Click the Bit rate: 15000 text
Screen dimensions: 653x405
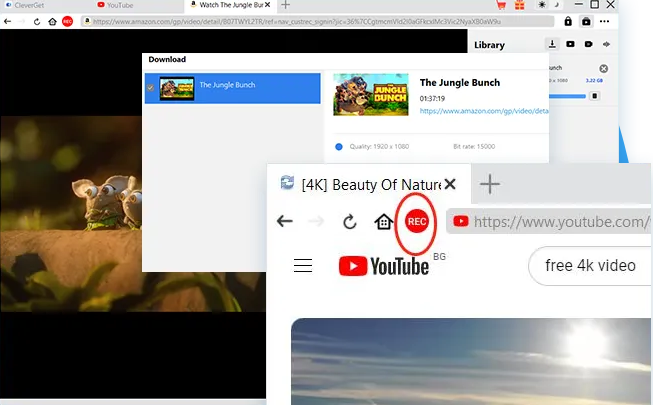tap(474, 146)
